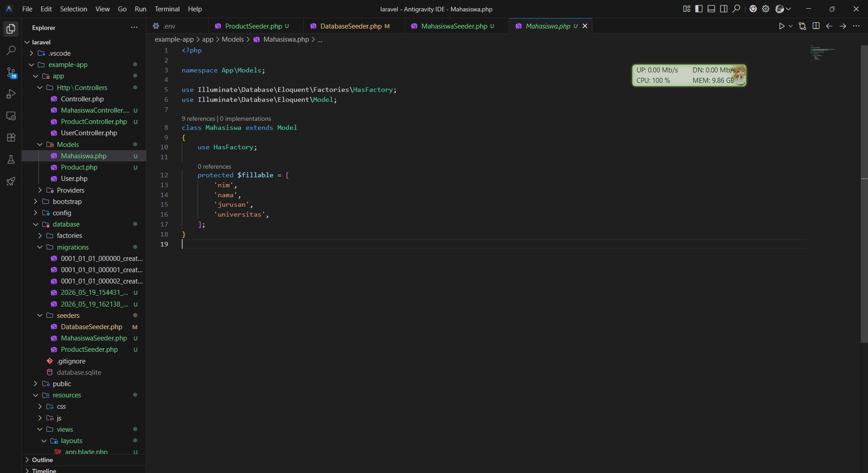Open title bar search magnifier
868x473 pixels.
tap(736, 9)
